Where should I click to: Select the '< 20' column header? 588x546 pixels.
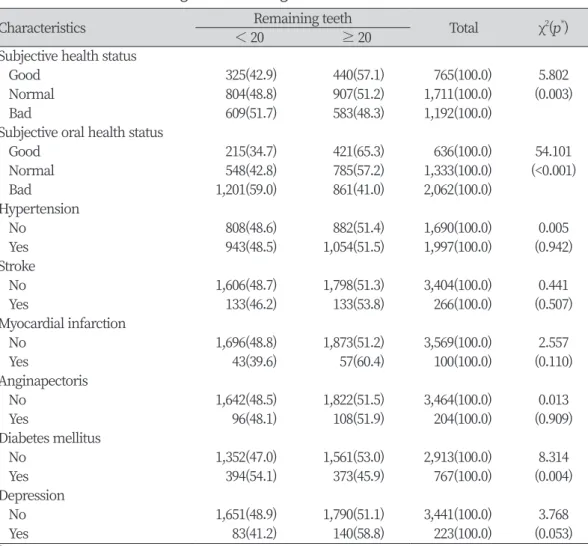(250, 37)
